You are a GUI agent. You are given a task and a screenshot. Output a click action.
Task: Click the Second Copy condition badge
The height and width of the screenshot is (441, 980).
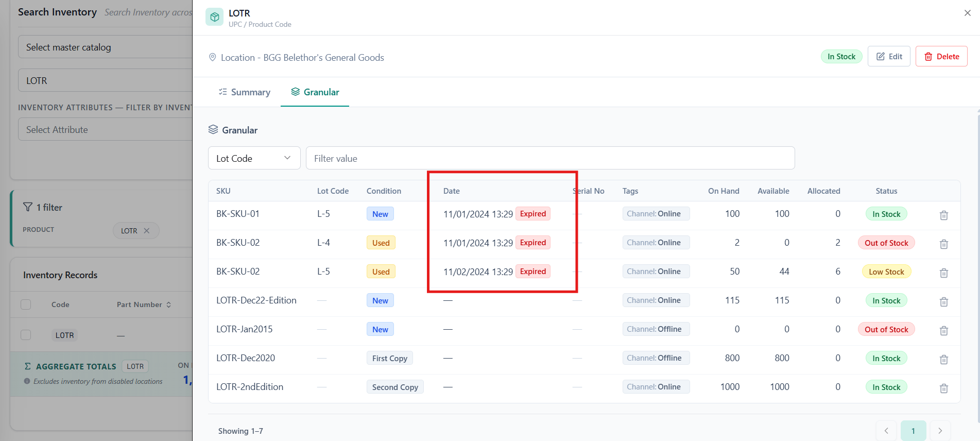click(x=395, y=387)
